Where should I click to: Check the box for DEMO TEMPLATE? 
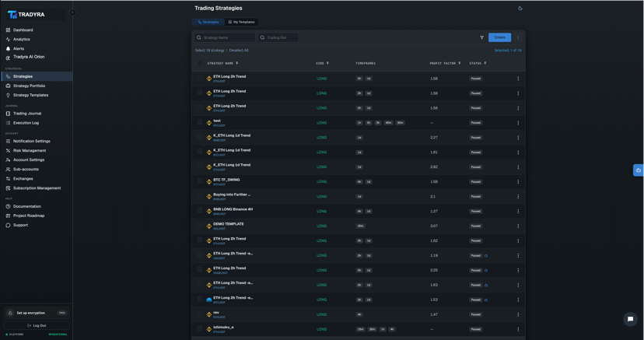(x=200, y=225)
